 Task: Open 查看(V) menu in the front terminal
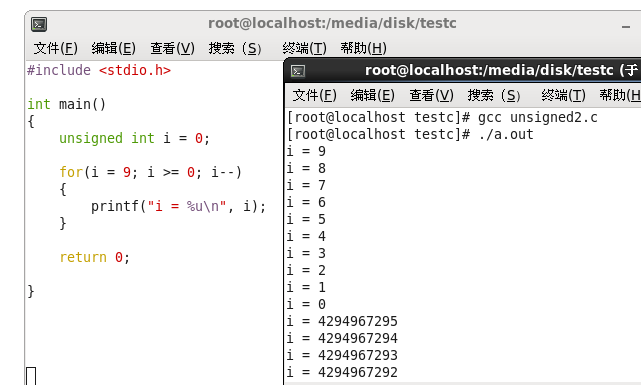click(432, 95)
